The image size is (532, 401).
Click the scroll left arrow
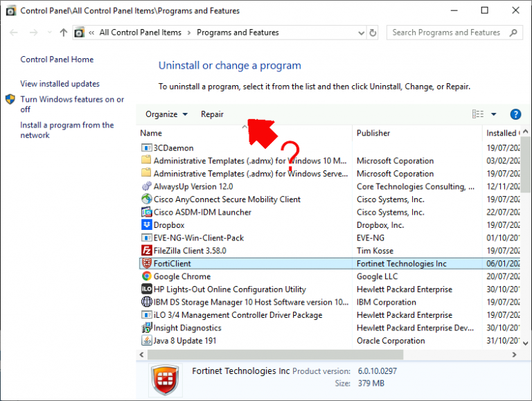141,355
